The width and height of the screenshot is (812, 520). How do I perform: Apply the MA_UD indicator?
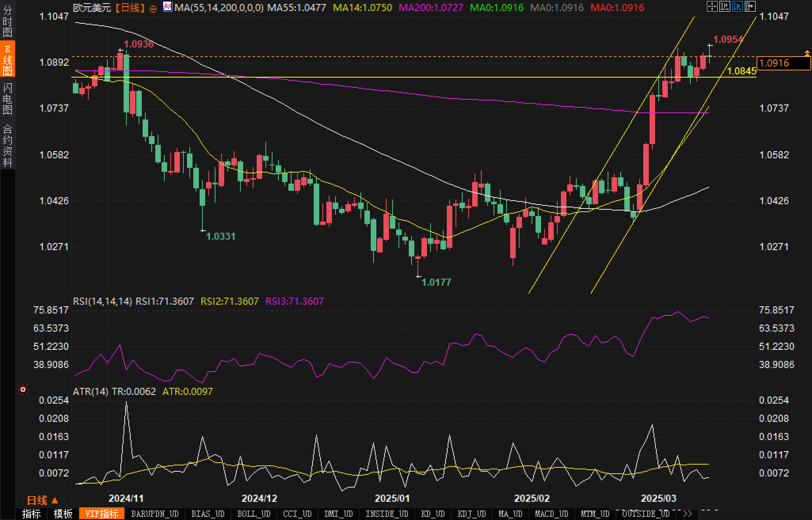tap(510, 514)
